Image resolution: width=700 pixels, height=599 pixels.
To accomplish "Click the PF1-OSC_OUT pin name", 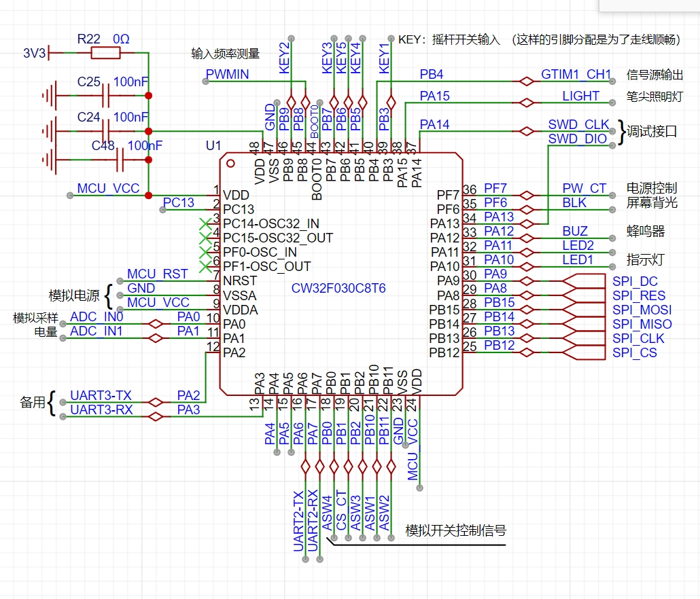I will 266,266.
